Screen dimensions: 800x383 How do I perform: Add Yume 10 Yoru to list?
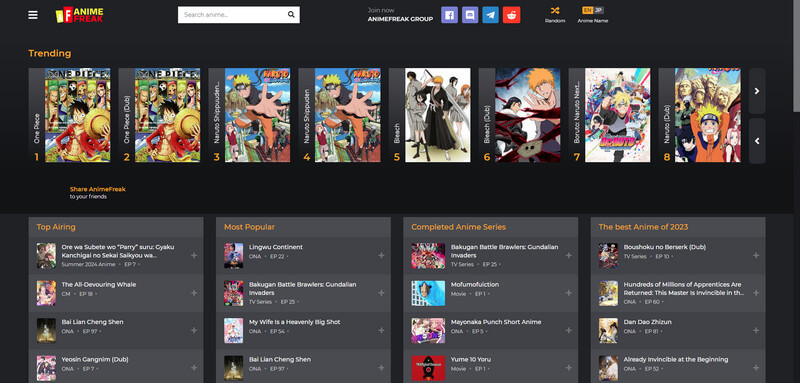click(568, 368)
